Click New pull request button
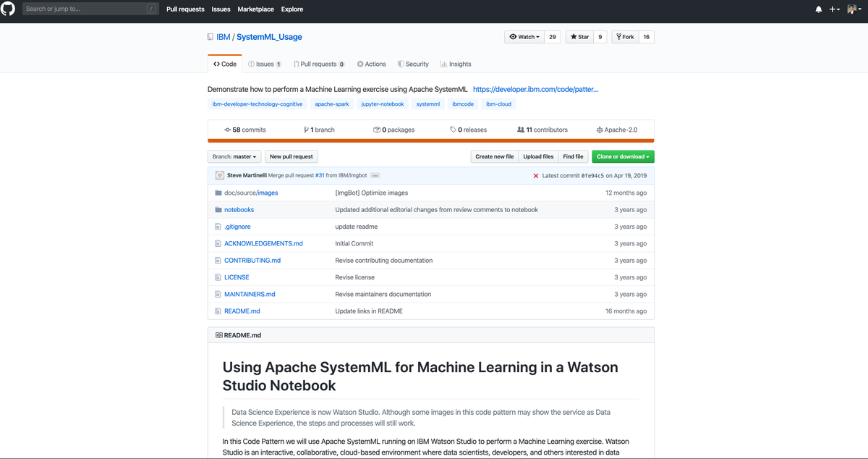The height and width of the screenshot is (459, 868). click(x=292, y=156)
